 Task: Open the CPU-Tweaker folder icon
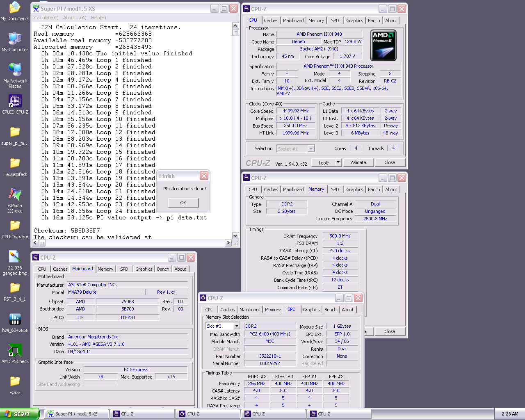pos(15,229)
